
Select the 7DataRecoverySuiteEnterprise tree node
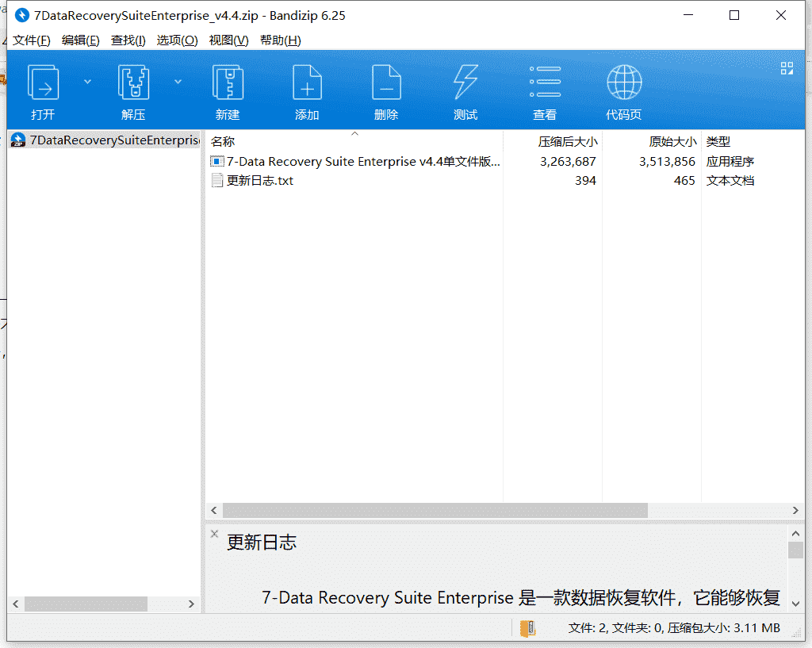pyautogui.click(x=105, y=140)
